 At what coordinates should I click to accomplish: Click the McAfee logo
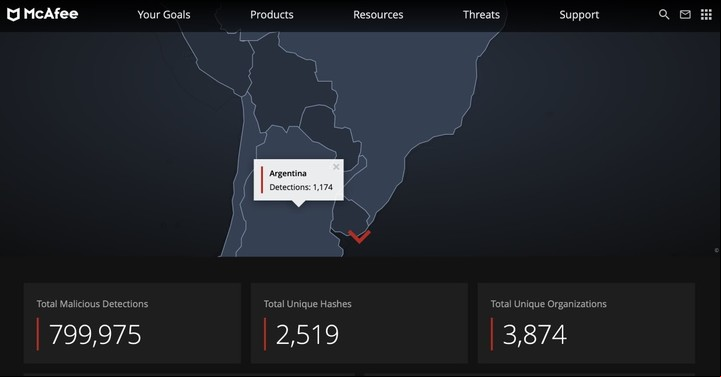(42, 14)
